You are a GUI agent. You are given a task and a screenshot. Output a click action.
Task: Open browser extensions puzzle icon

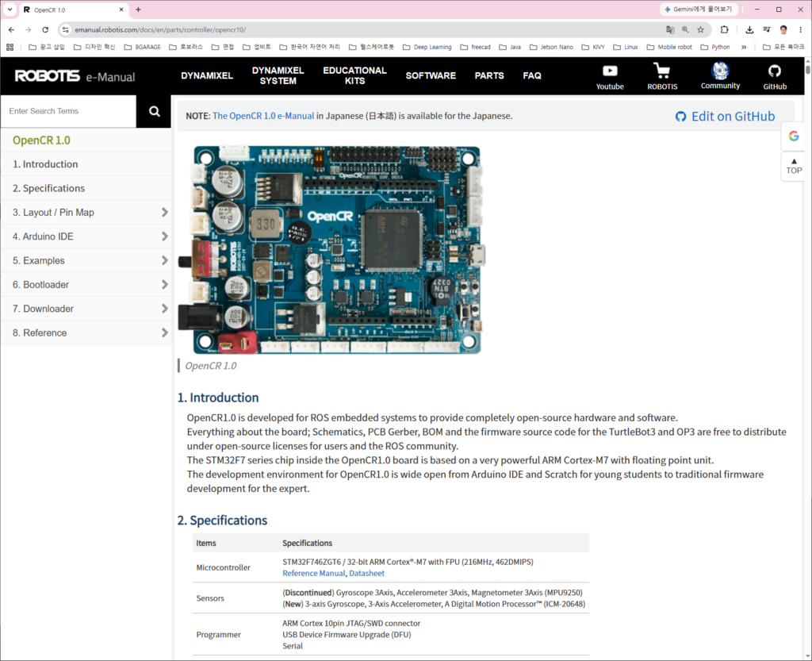(x=725, y=29)
